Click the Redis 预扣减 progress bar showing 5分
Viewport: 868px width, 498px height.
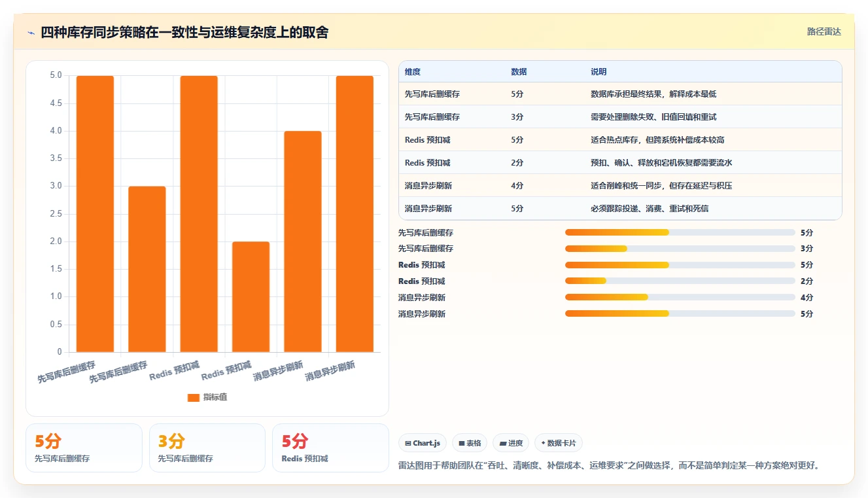680,265
